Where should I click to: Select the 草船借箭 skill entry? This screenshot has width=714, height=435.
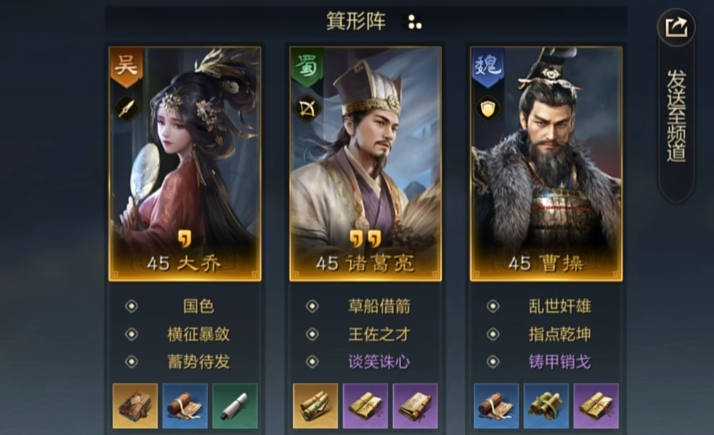click(379, 306)
